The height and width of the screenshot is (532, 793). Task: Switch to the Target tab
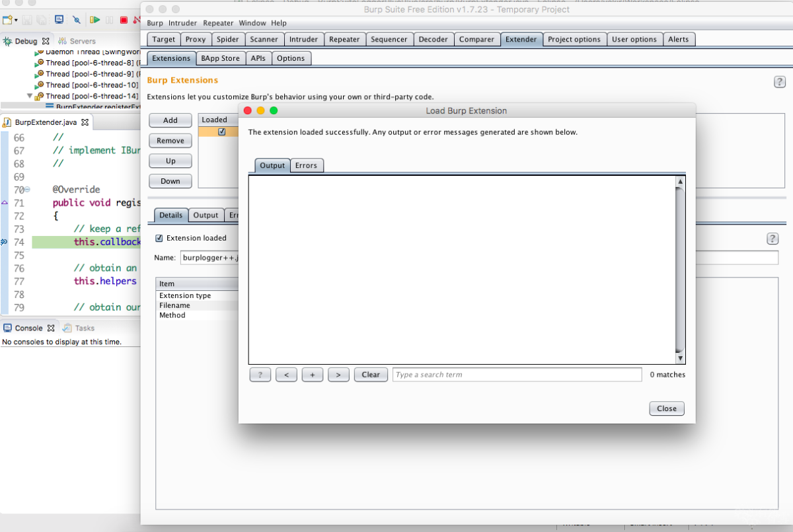coord(164,40)
